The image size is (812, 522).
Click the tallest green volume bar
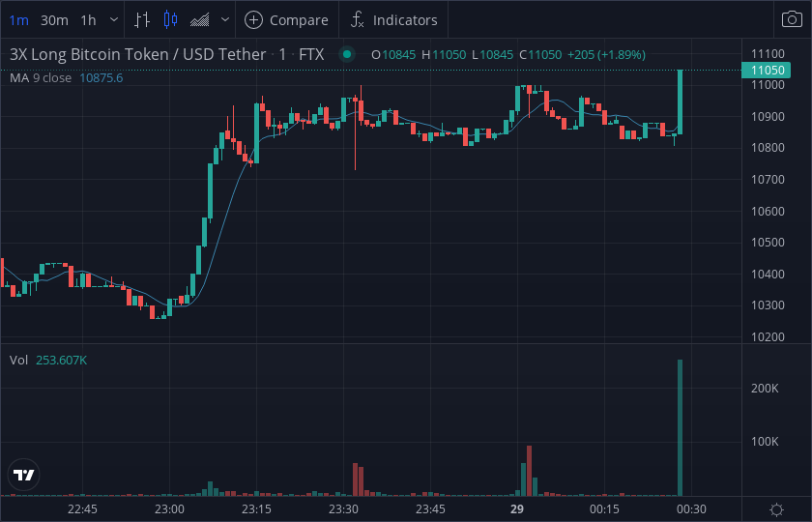tap(680, 427)
